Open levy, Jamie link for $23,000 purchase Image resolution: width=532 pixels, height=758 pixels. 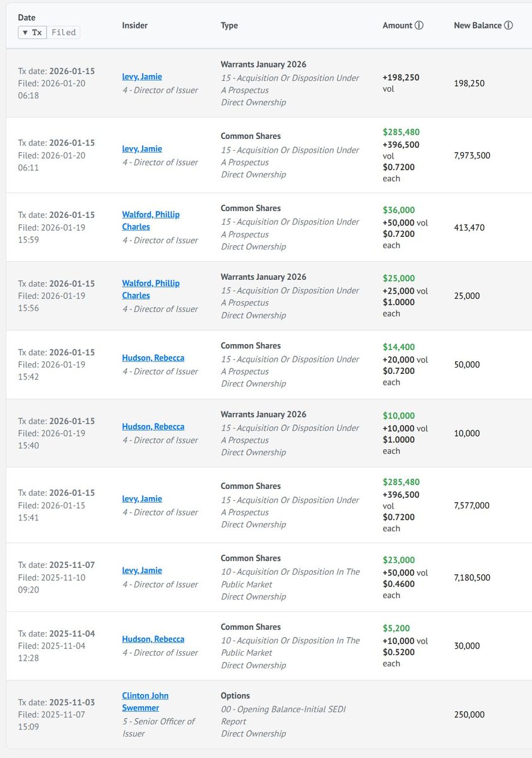pos(142,570)
